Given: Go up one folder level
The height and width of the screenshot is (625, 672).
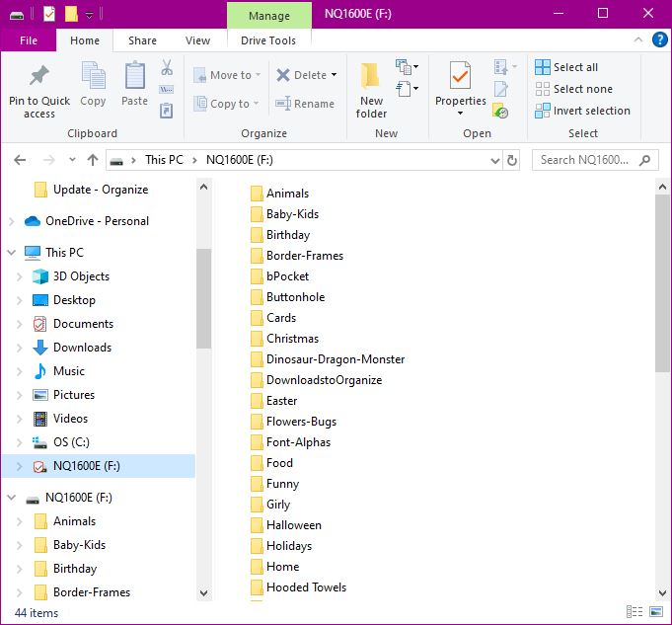Looking at the screenshot, I should (x=93, y=160).
